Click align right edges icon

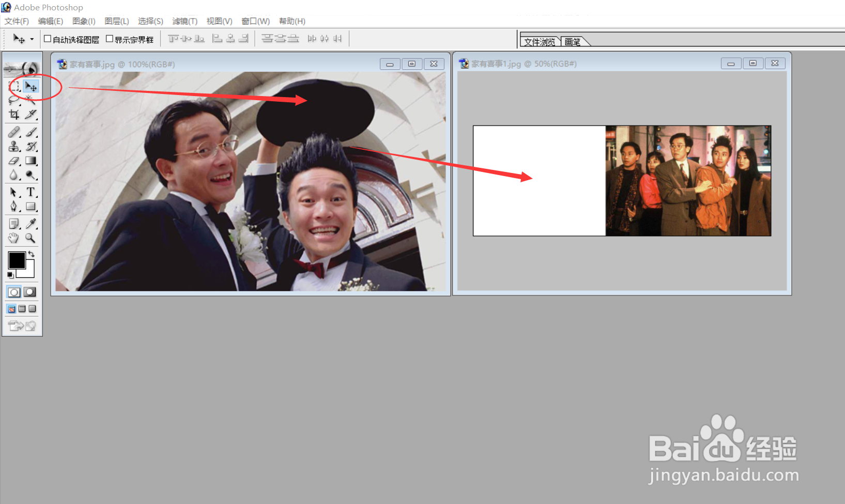(243, 39)
